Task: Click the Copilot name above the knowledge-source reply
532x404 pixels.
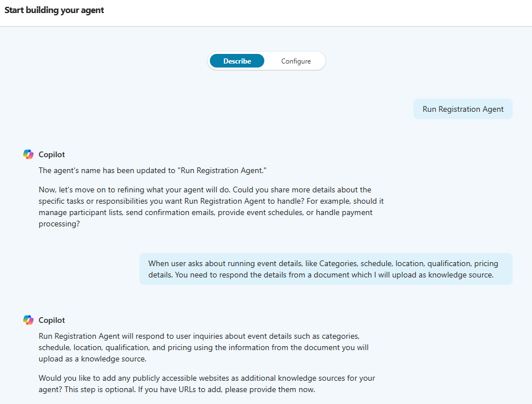Action: coord(52,320)
